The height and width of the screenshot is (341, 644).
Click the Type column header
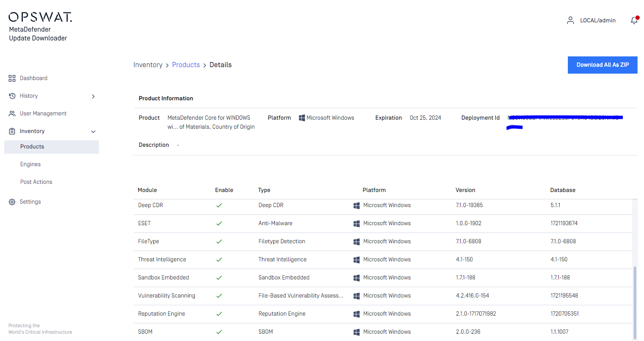tap(264, 190)
